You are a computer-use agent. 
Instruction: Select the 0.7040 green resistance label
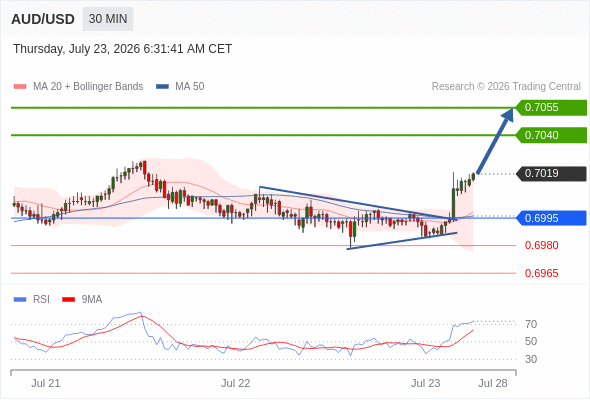pos(551,135)
